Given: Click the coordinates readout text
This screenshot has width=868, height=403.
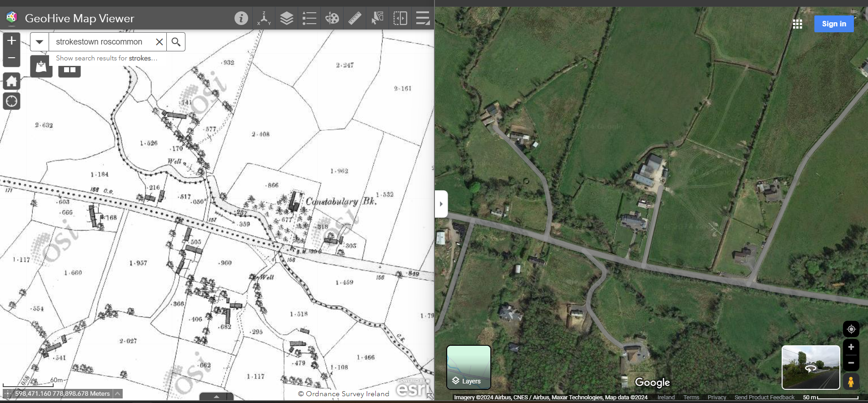Looking at the screenshot, I should tap(63, 393).
